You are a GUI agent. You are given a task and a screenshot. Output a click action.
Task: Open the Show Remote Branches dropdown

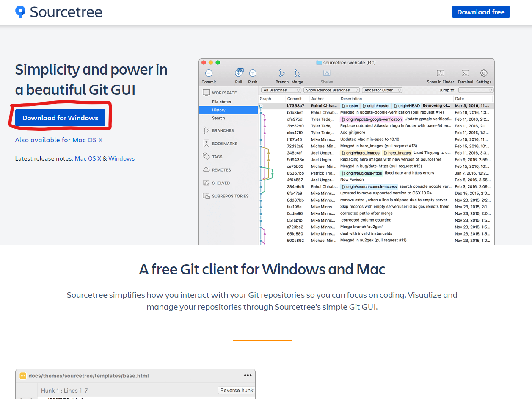[x=331, y=90]
